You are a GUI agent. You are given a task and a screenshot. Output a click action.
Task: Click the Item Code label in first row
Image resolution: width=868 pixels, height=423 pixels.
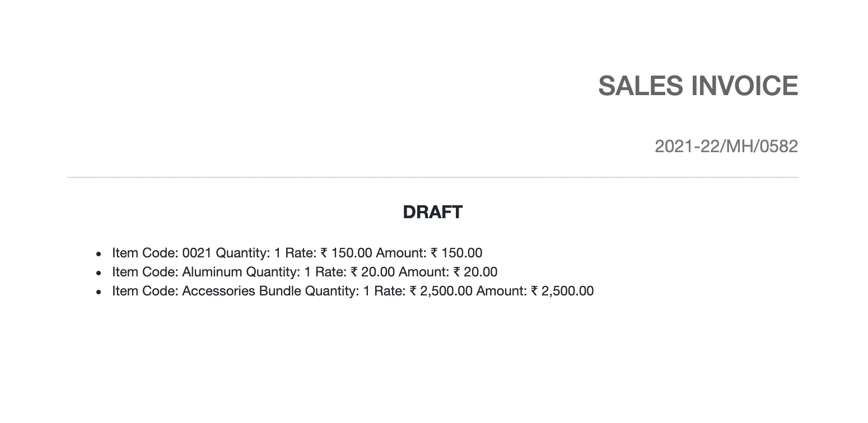[145, 253]
